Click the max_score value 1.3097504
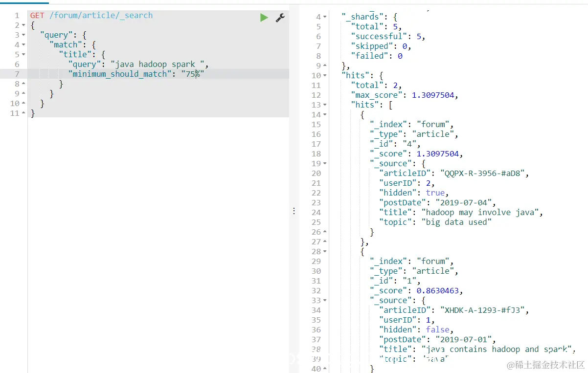The image size is (588, 373). tap(434, 95)
